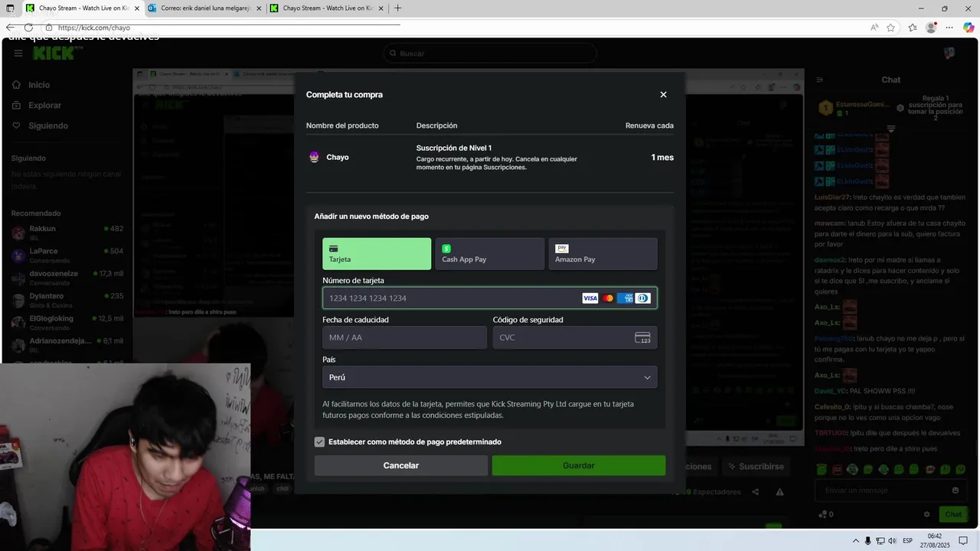Open browser profile icon

click(x=931, y=28)
